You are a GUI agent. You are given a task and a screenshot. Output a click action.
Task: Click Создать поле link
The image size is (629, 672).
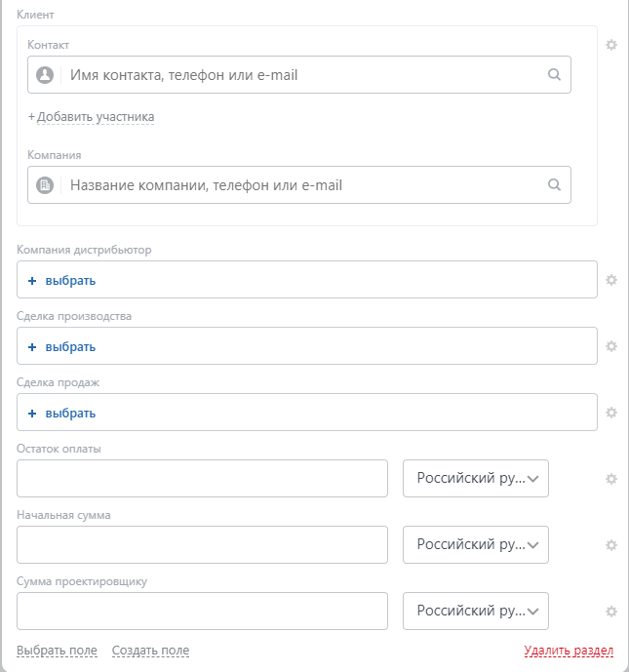pyautogui.click(x=150, y=651)
